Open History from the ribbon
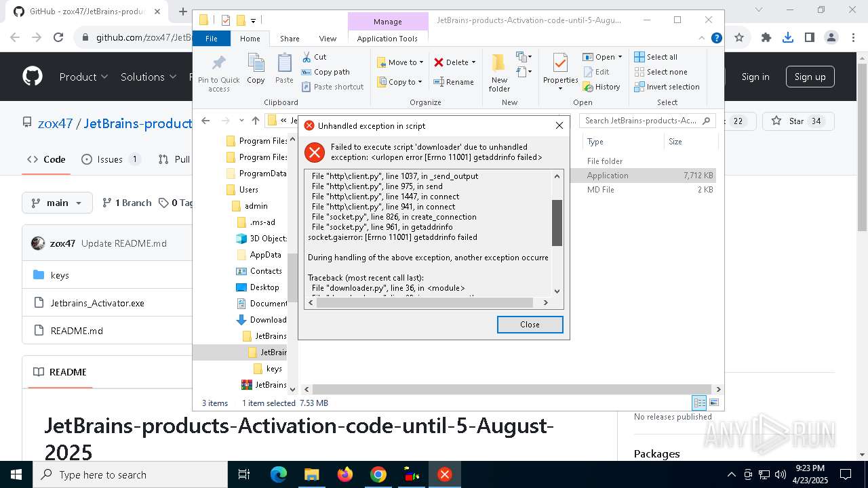 click(x=601, y=87)
